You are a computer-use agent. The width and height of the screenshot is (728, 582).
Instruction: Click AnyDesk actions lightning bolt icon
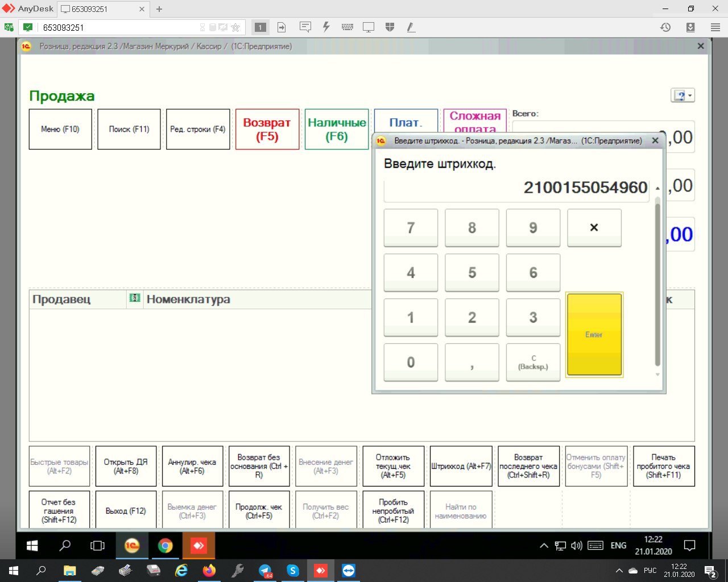point(326,27)
